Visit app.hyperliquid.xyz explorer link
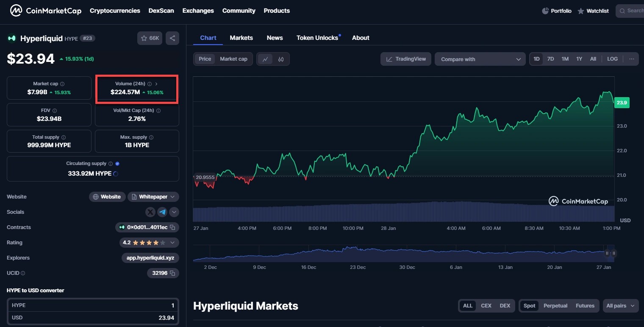644x327 pixels. (x=150, y=258)
